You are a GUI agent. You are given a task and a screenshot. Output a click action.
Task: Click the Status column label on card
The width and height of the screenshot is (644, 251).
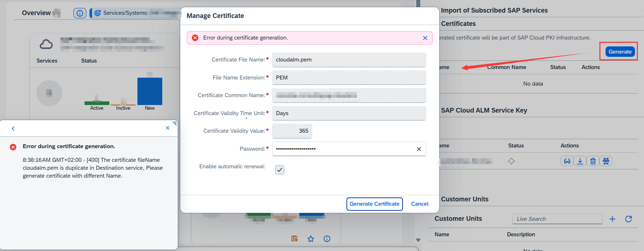coord(89,61)
